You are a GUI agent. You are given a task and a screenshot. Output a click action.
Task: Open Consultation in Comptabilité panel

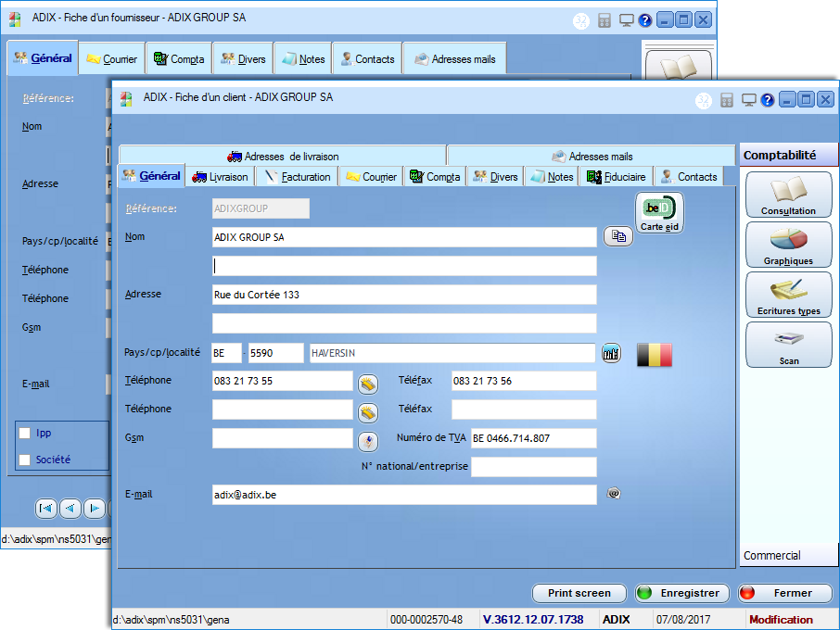click(789, 195)
